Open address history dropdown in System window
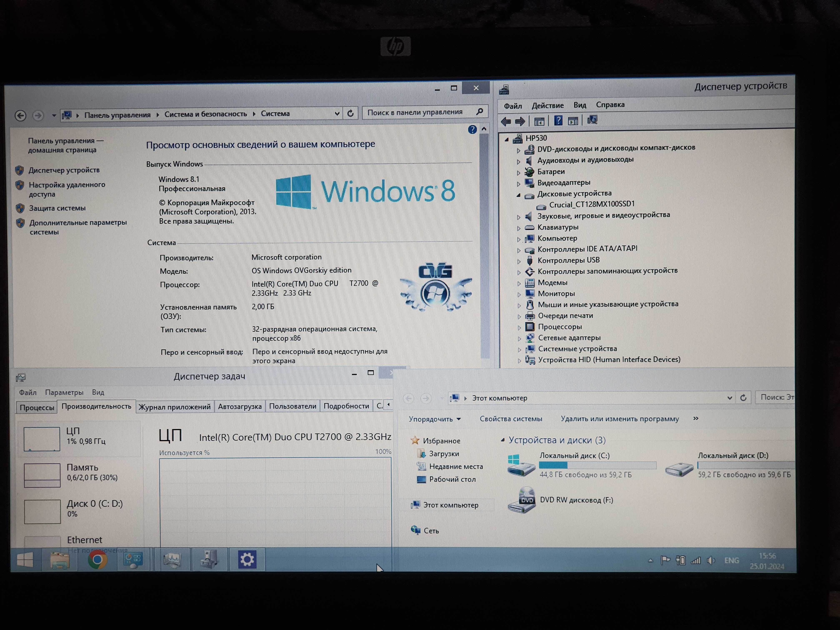 [x=337, y=114]
